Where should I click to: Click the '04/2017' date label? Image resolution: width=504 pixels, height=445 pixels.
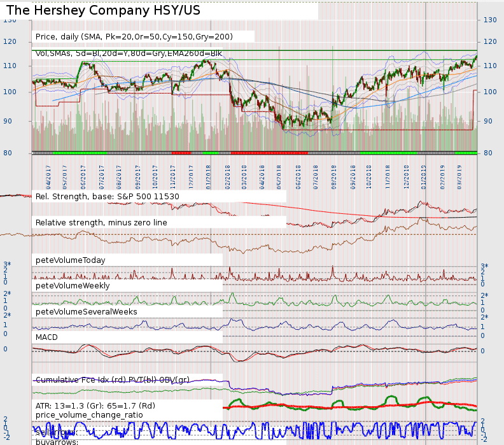point(48,177)
